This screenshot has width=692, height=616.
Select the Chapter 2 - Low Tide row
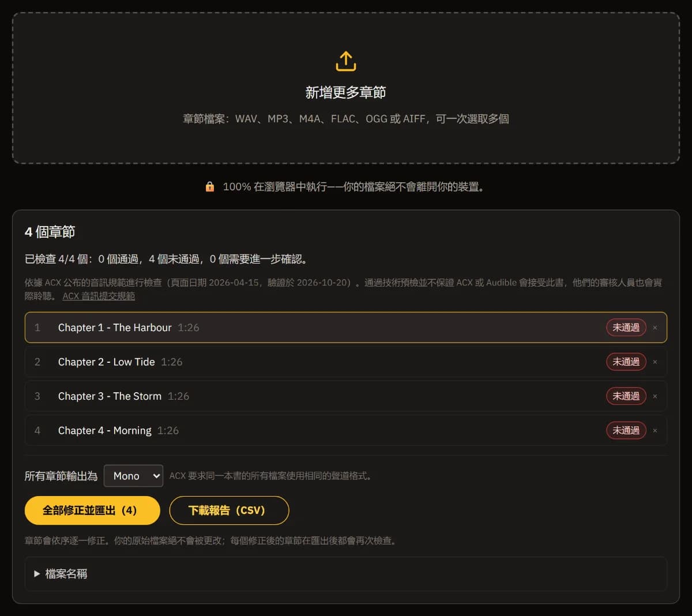click(x=346, y=362)
